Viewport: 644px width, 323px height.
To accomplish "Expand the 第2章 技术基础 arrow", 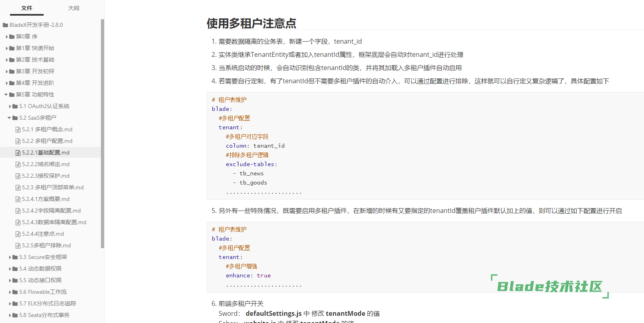I will click(x=7, y=60).
